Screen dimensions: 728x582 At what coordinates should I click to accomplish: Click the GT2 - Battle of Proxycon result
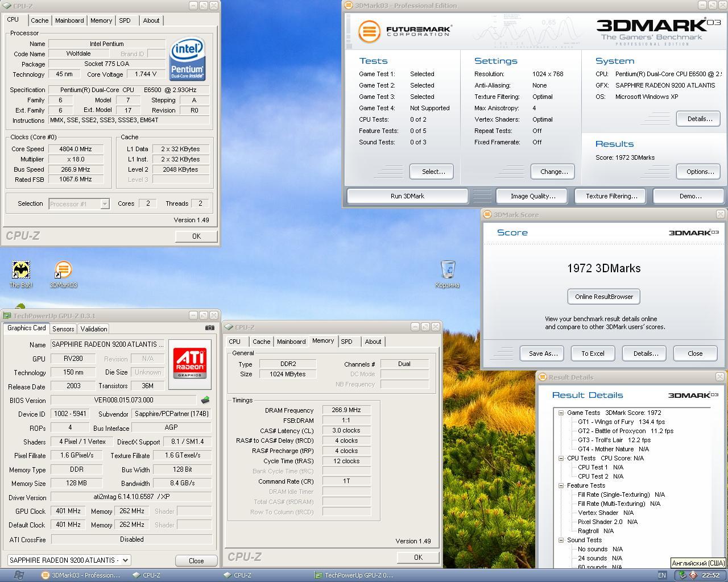[626, 431]
